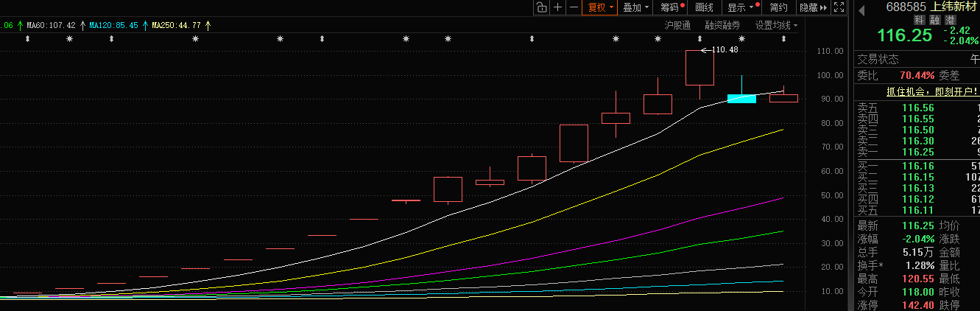The height and width of the screenshot is (311, 980).
Task: Zoom out chart with minus icon
Action: coord(574,7)
